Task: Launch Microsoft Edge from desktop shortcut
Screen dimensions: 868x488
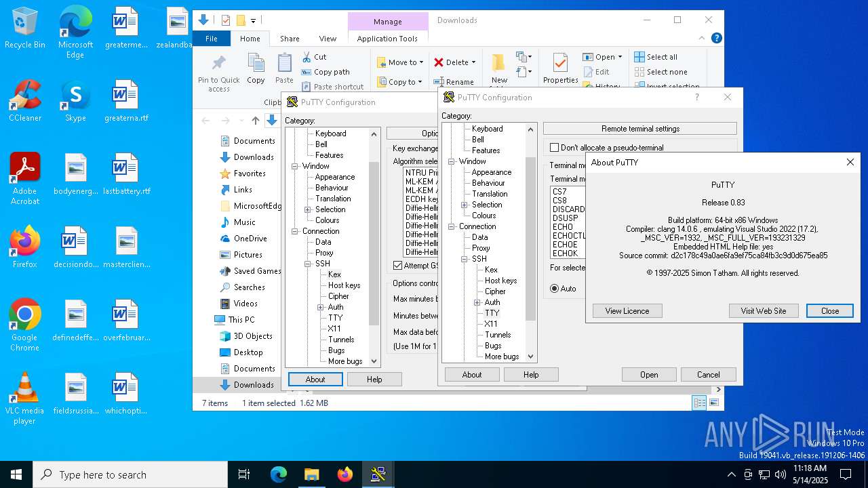Action: 75,33
